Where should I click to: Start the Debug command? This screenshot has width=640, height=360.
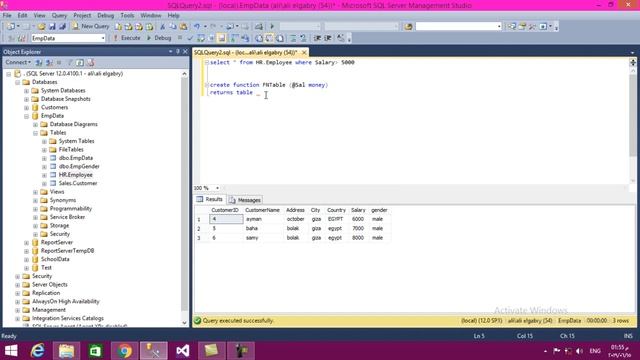[x=159, y=38]
